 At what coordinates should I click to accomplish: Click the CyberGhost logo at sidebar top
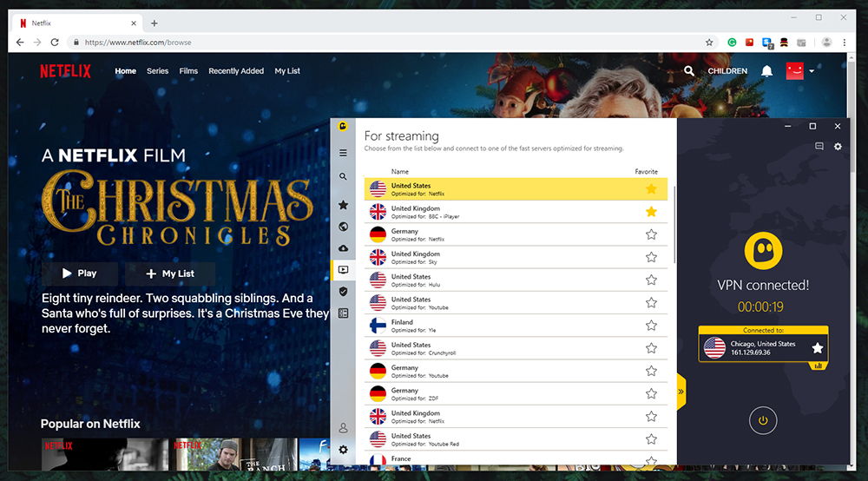click(343, 126)
